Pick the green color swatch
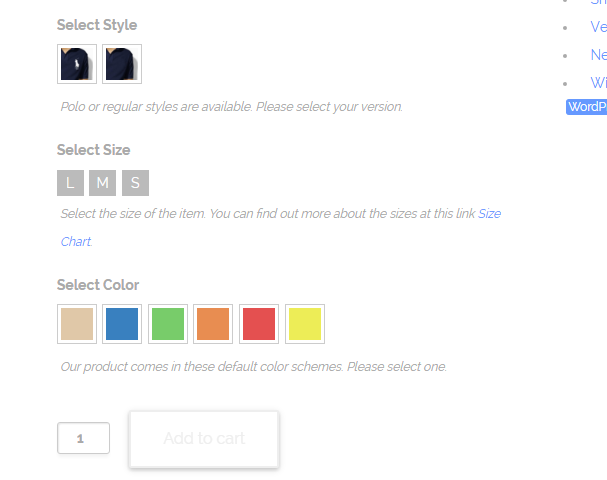 tap(168, 324)
